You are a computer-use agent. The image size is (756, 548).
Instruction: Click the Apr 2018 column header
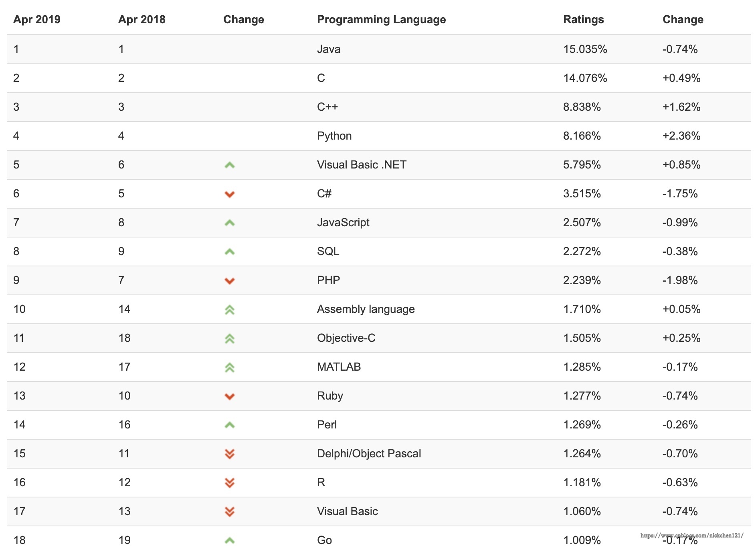pos(142,19)
